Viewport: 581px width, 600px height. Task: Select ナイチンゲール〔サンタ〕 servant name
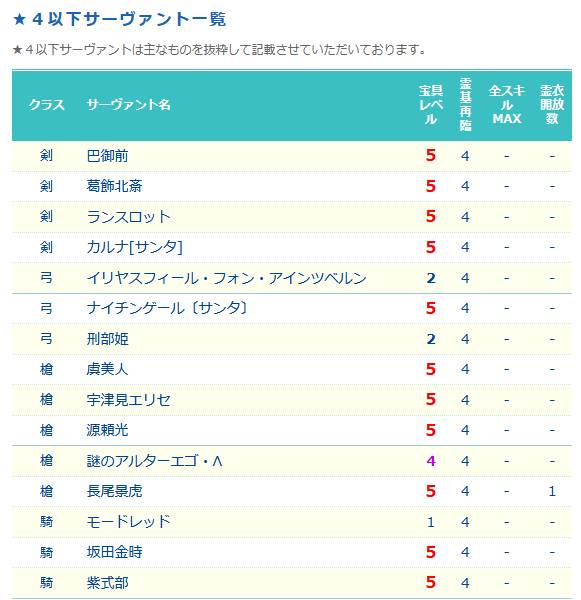tap(168, 308)
